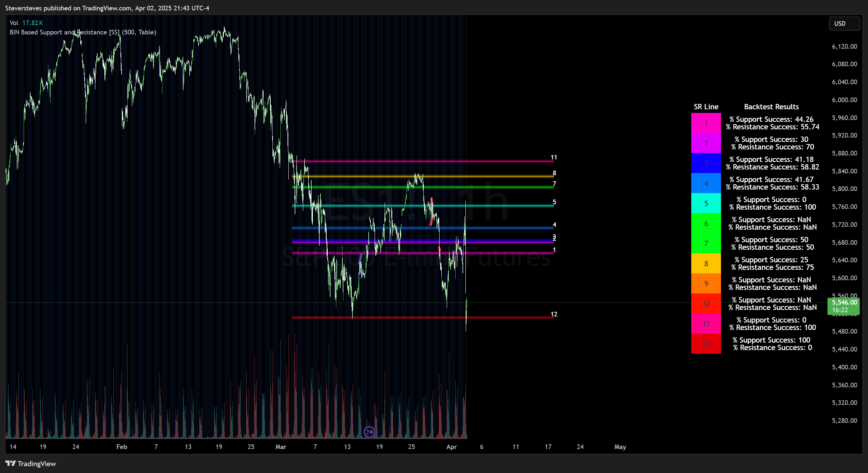Click the chart label 8 on yellow line
868x473 pixels.
pyautogui.click(x=554, y=173)
